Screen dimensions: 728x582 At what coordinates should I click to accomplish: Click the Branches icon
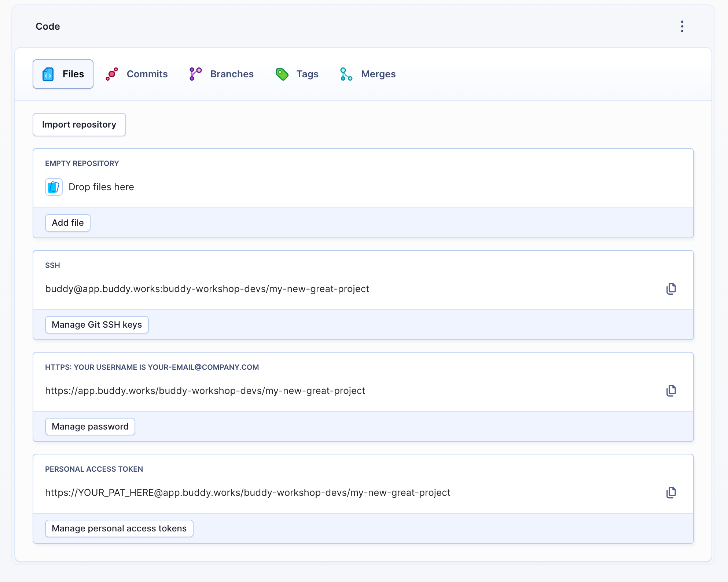[x=196, y=74]
